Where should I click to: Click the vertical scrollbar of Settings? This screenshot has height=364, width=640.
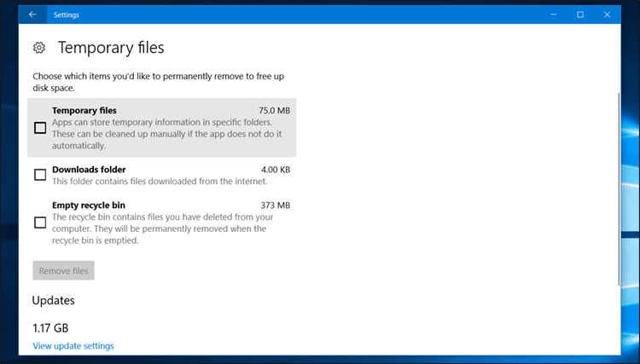point(619,189)
